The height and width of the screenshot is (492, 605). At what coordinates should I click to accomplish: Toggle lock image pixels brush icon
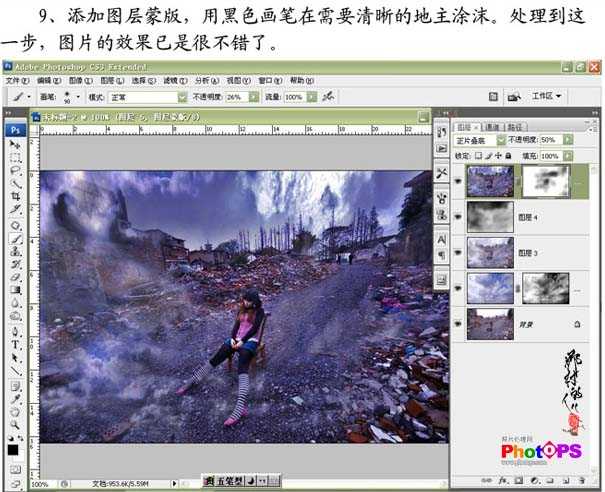click(x=489, y=156)
